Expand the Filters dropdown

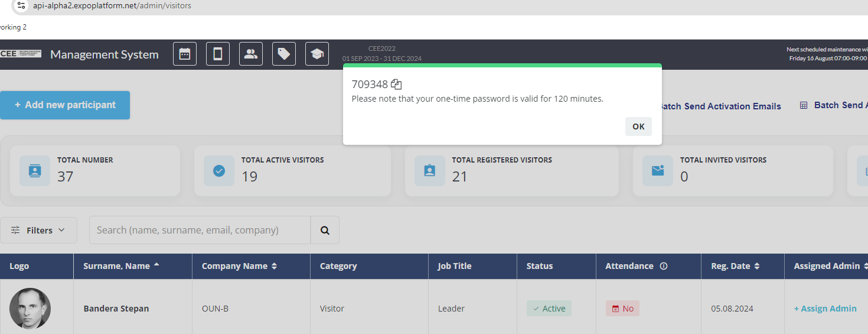click(x=38, y=230)
